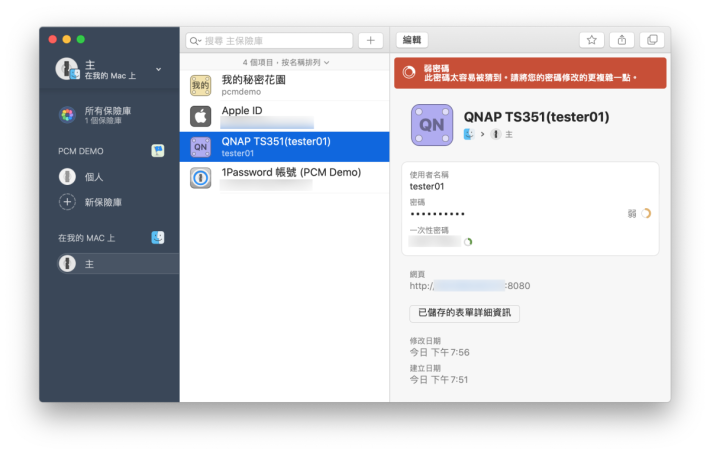Click the username value tester01
This screenshot has height=454, width=710.
click(x=427, y=186)
